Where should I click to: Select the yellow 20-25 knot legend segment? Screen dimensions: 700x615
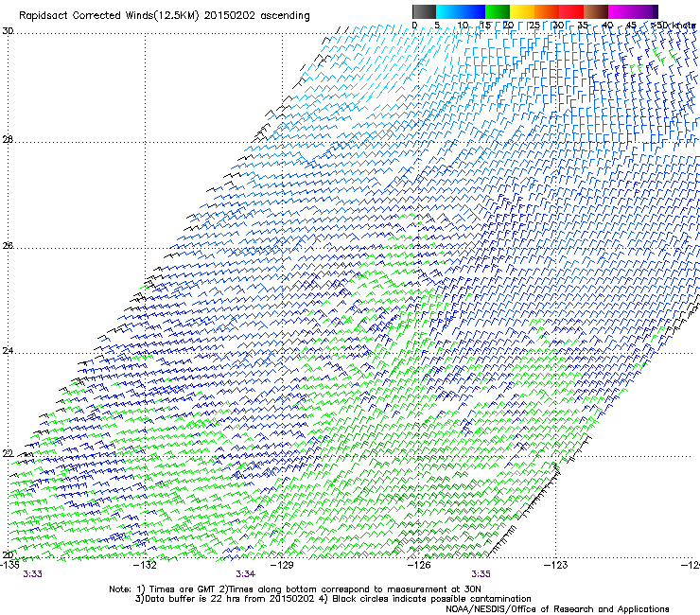point(522,11)
